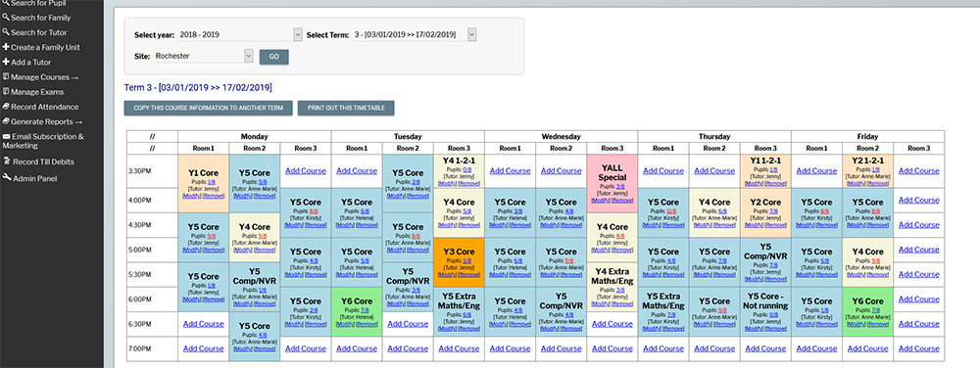
Task: Click Modify in the Y1 Core cell
Action: coord(192,195)
